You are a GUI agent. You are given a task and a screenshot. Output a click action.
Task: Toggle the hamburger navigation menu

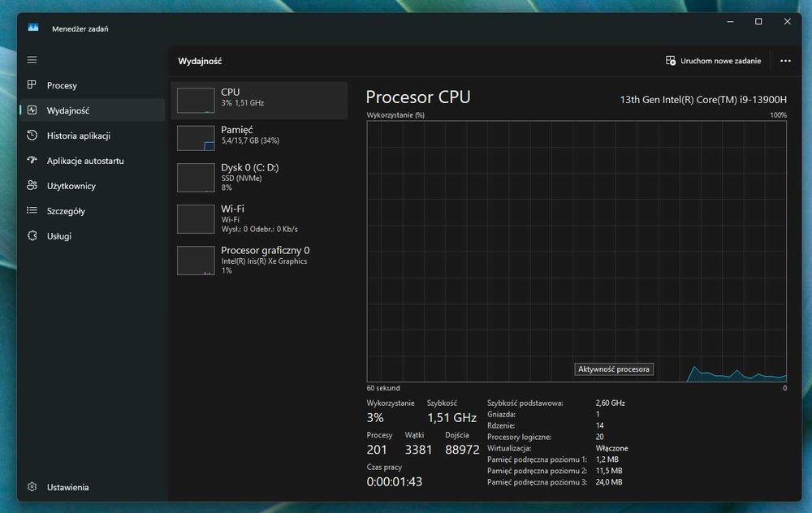[x=32, y=60]
